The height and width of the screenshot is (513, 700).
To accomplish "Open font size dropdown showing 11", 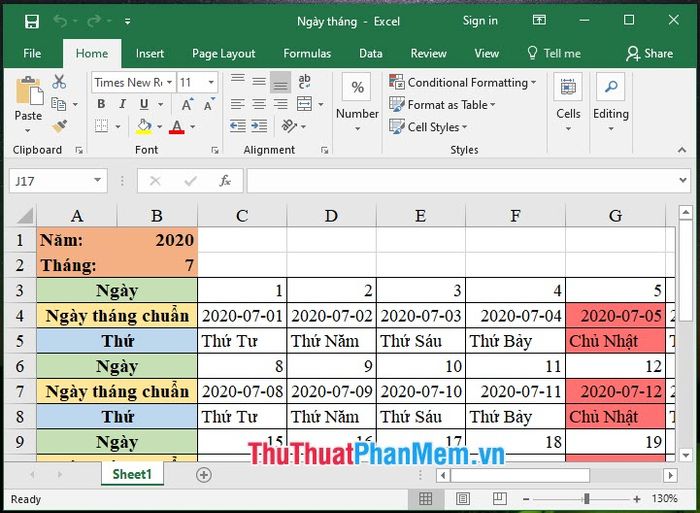I will coord(211,82).
